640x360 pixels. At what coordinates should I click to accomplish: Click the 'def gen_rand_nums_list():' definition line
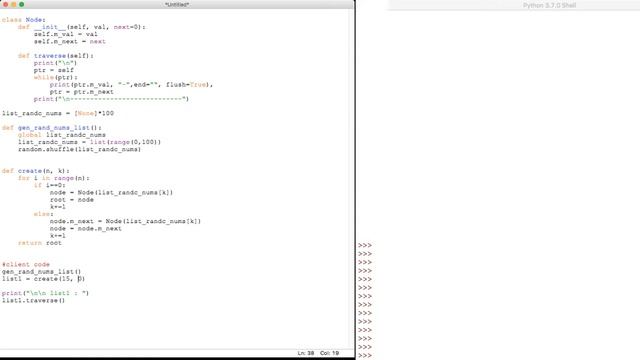tap(52, 128)
